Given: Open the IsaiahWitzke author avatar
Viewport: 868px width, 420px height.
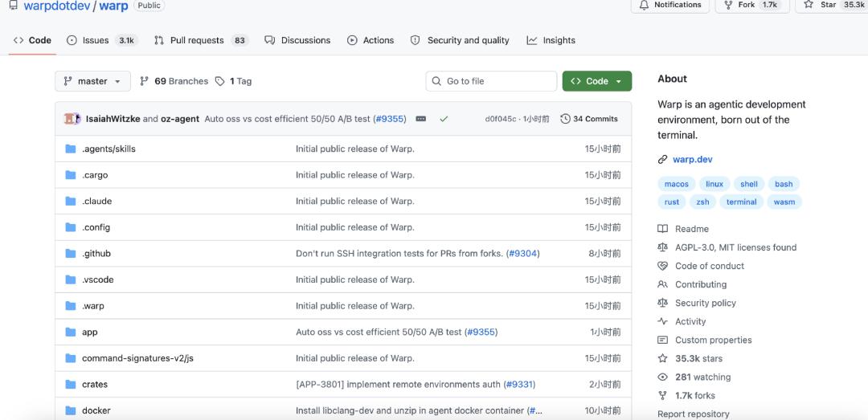Looking at the screenshot, I should click(x=71, y=119).
